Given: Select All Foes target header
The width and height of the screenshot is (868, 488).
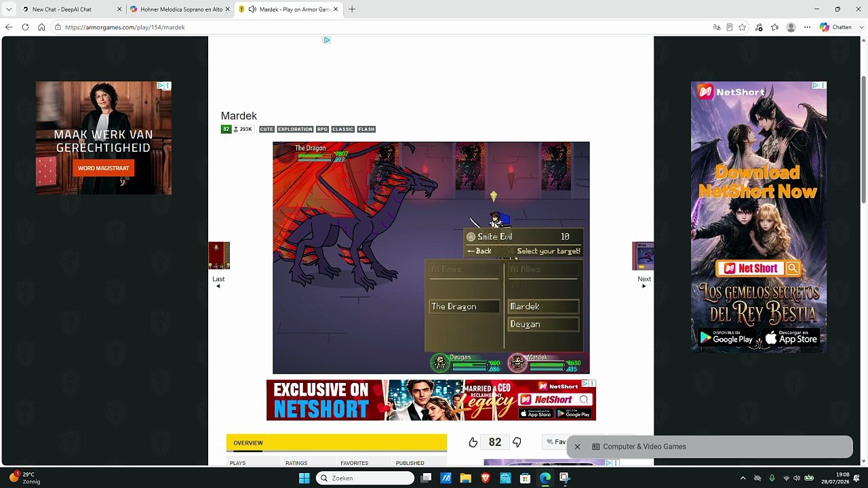Looking at the screenshot, I should 465,270.
